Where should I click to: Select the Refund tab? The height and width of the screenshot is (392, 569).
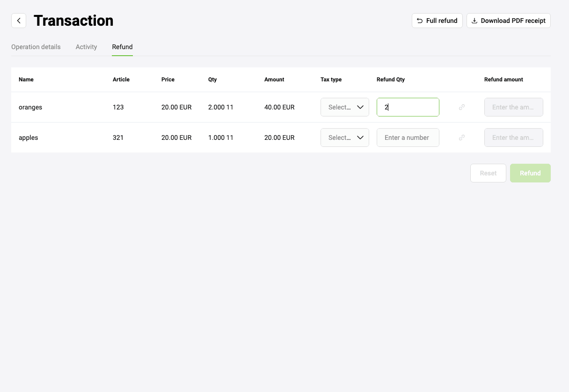122,47
